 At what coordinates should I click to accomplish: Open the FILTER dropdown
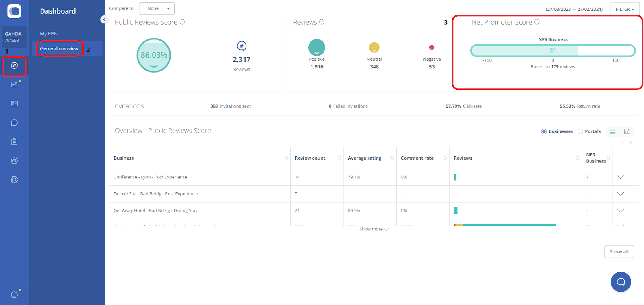pos(625,9)
